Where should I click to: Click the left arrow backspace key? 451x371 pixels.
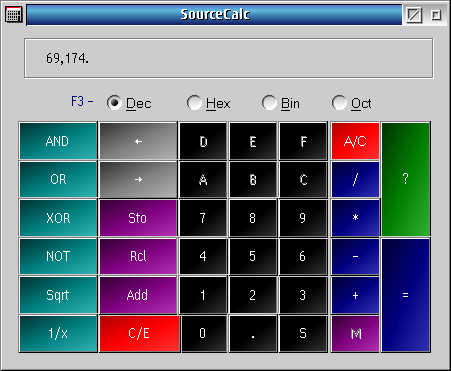point(138,141)
